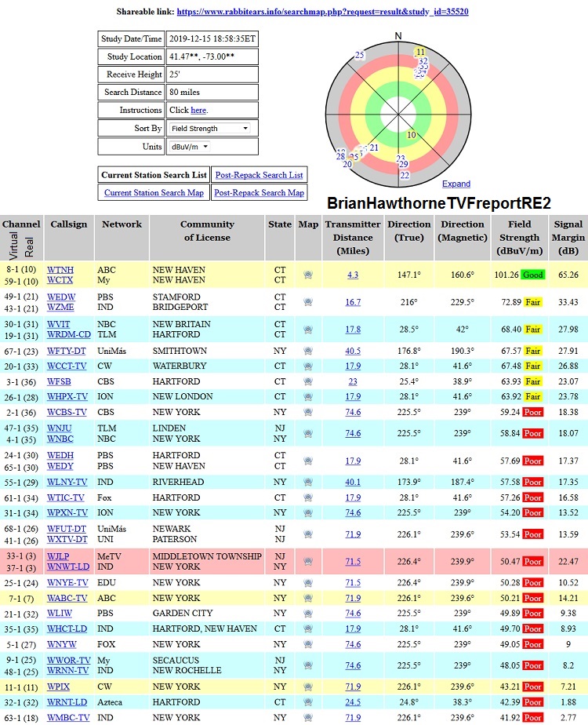This screenshot has height=725, width=588.
Task: Open map icon for WFSB Hartford row
Action: (308, 382)
